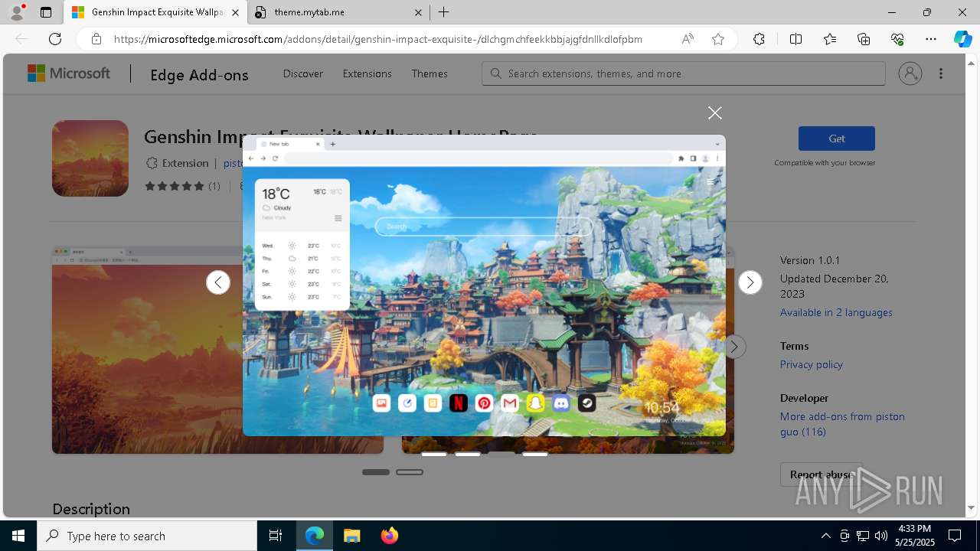This screenshot has width=980, height=551.
Task: Open Browser essentials icon
Action: point(897,39)
